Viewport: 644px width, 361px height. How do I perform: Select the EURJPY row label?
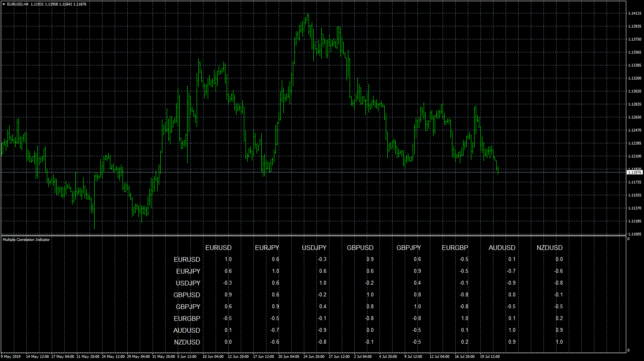tap(188, 271)
